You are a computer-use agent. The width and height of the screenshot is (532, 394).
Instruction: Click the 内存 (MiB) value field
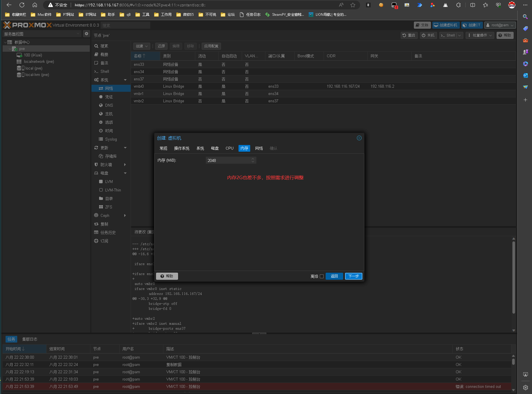click(x=228, y=160)
